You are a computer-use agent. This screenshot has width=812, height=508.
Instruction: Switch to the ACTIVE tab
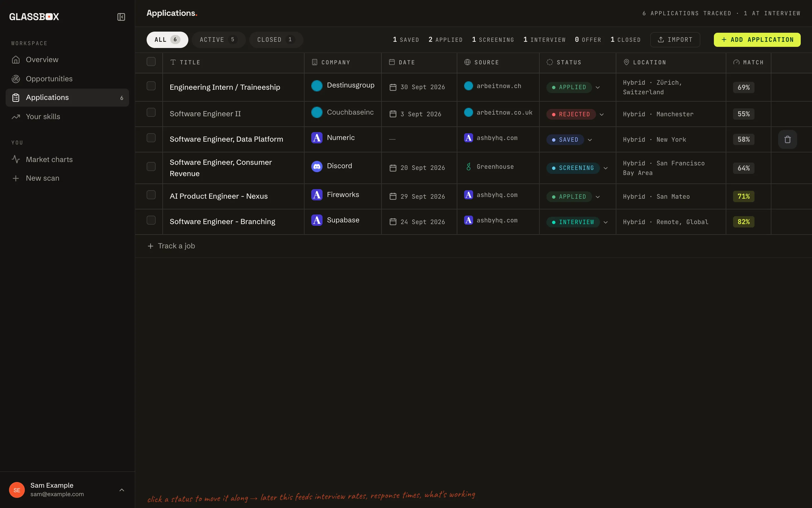click(219, 40)
